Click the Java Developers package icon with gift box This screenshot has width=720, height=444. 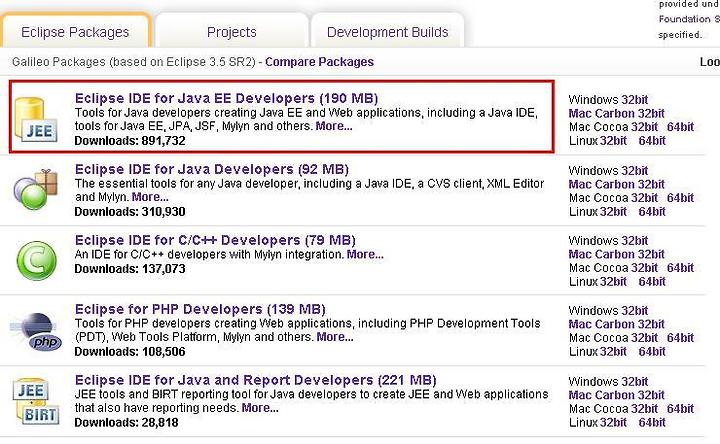[x=36, y=189]
